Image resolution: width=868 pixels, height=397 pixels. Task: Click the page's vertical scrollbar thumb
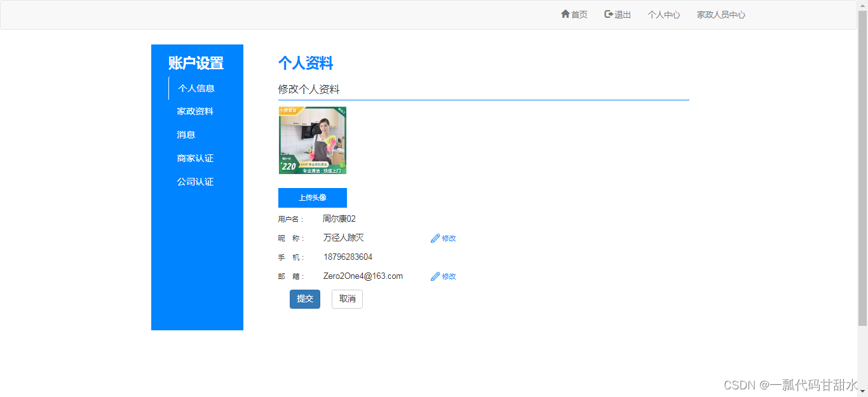pyautogui.click(x=862, y=168)
